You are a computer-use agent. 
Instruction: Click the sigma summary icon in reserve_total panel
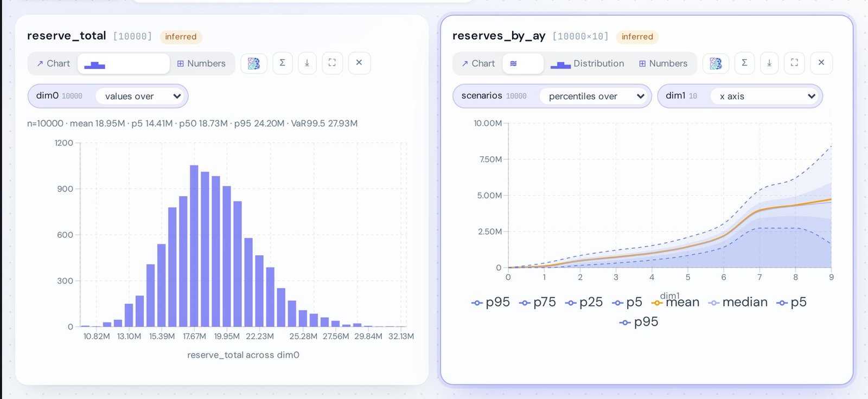coord(283,63)
